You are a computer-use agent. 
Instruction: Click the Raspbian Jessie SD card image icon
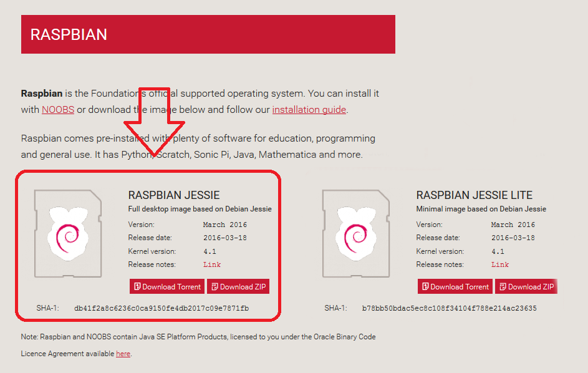click(68, 233)
